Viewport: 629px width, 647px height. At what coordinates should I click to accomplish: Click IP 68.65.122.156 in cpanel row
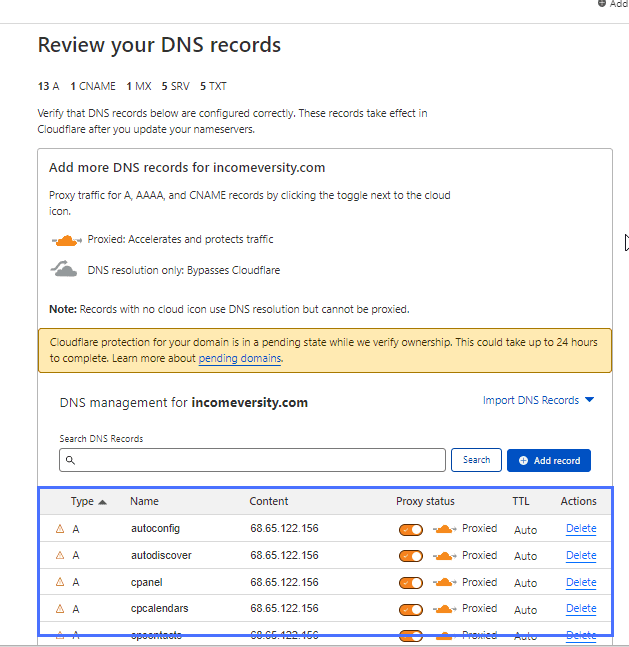pos(284,582)
